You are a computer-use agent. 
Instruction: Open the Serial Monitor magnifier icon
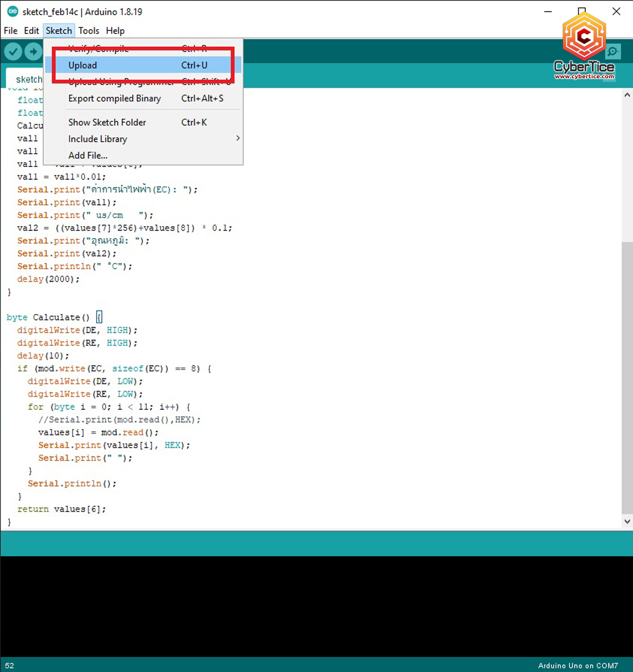click(x=612, y=52)
